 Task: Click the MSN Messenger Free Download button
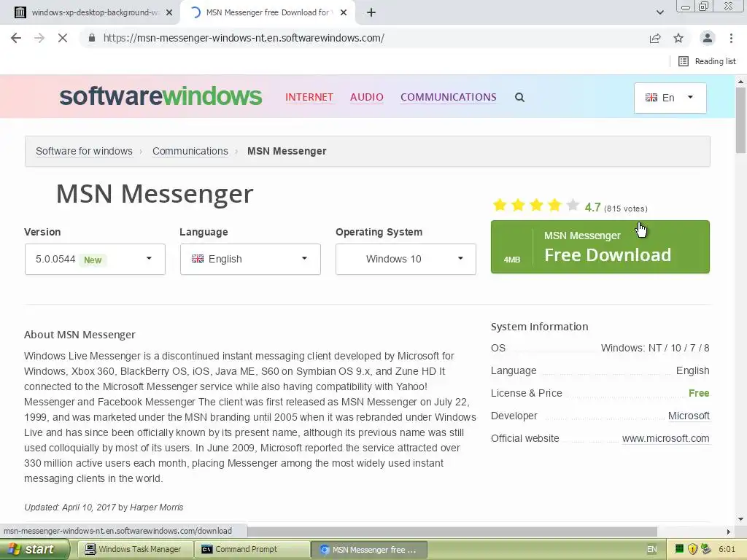pyautogui.click(x=600, y=246)
